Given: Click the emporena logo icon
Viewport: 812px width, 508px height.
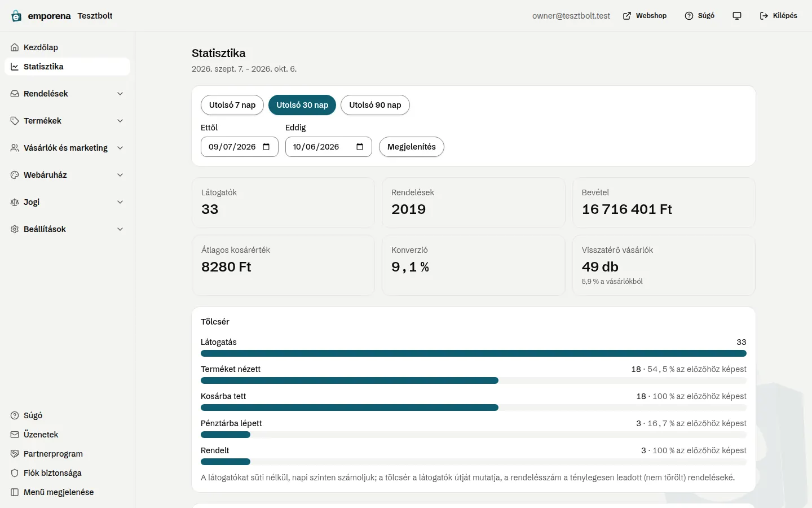Looking at the screenshot, I should click(x=16, y=16).
